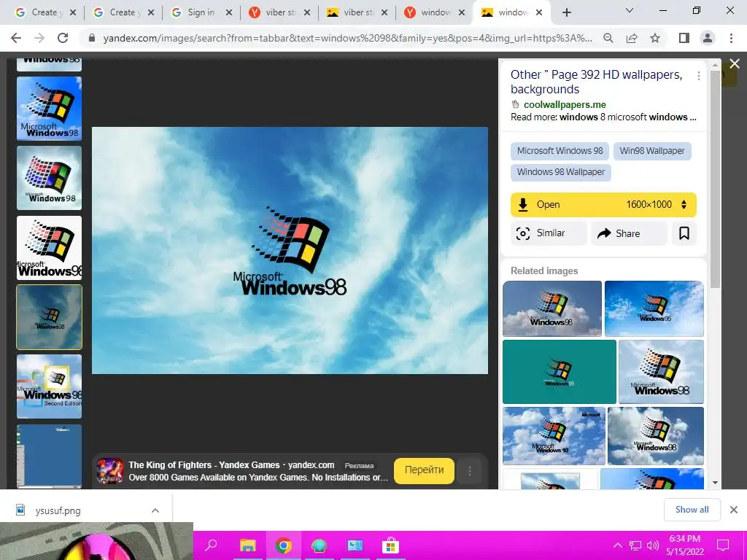Switch to the second 'Create' tab
This screenshot has width=747, height=560.
pyautogui.click(x=122, y=12)
